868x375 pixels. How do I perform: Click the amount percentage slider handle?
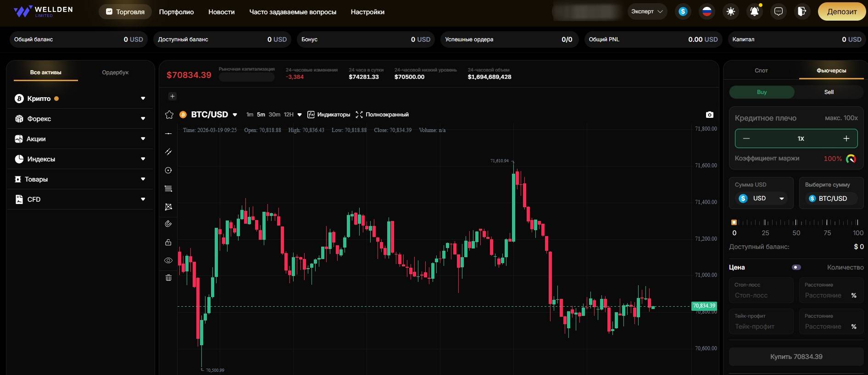click(734, 222)
